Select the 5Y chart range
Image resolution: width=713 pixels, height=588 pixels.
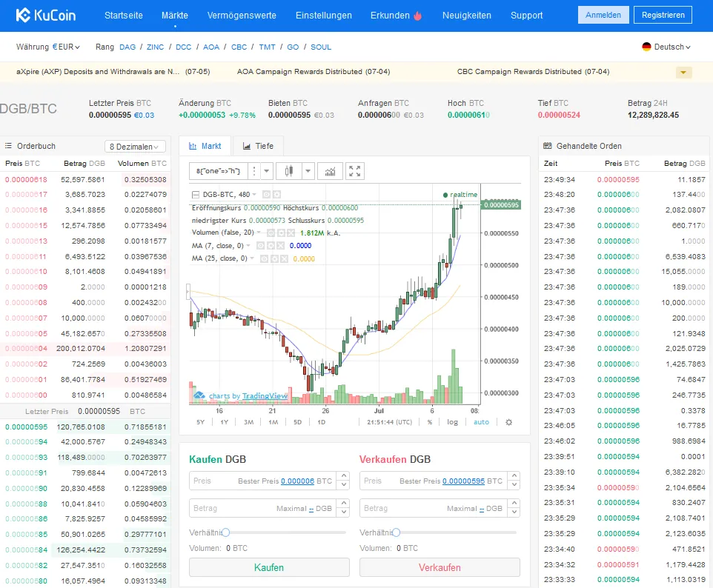(x=201, y=422)
